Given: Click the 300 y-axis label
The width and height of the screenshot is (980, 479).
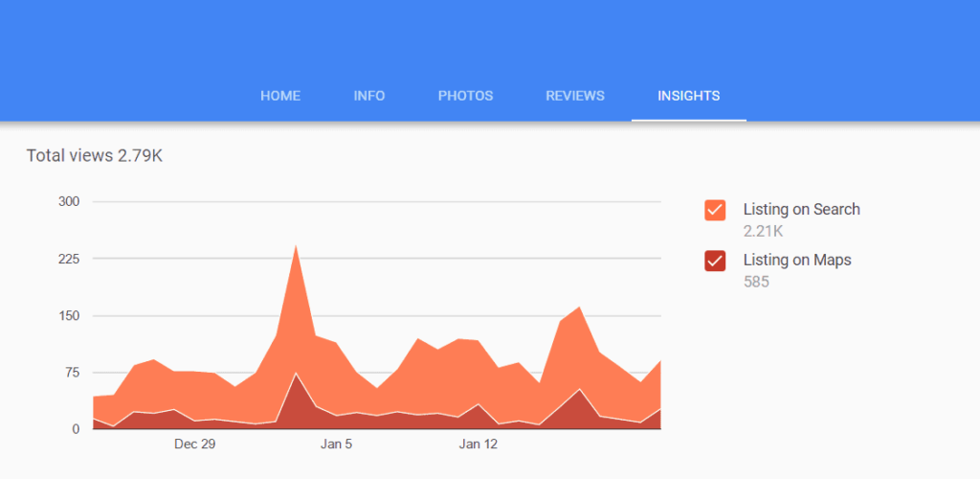Looking at the screenshot, I should (69, 201).
